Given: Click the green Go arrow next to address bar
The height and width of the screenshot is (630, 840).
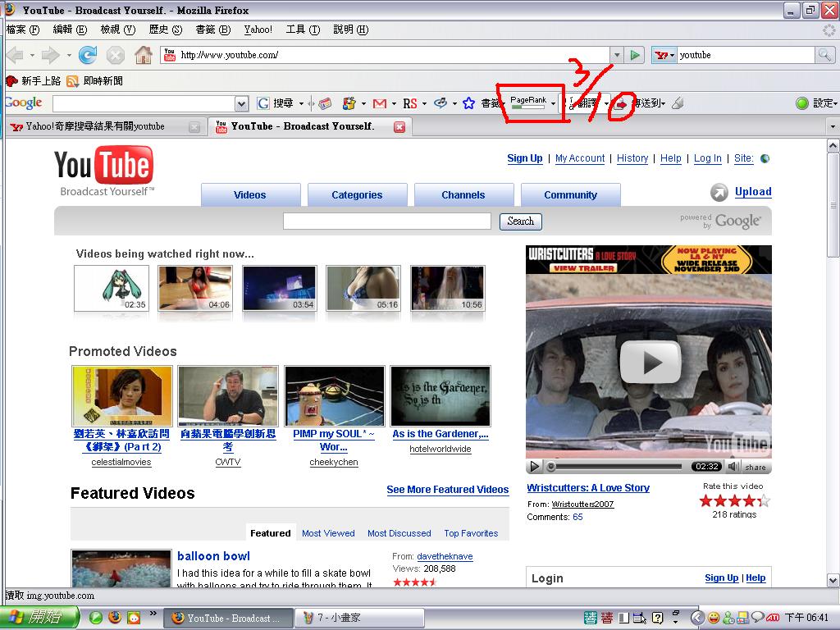Looking at the screenshot, I should click(634, 55).
